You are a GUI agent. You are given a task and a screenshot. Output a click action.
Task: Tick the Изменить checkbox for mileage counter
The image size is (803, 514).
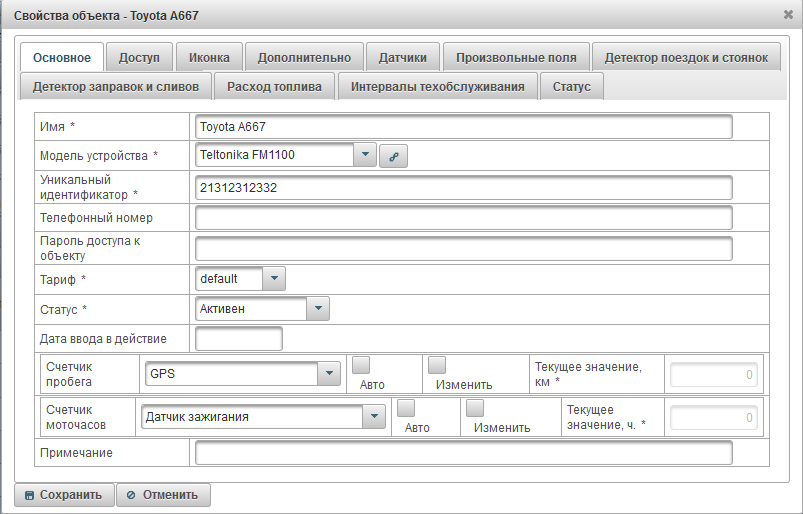tap(437, 365)
